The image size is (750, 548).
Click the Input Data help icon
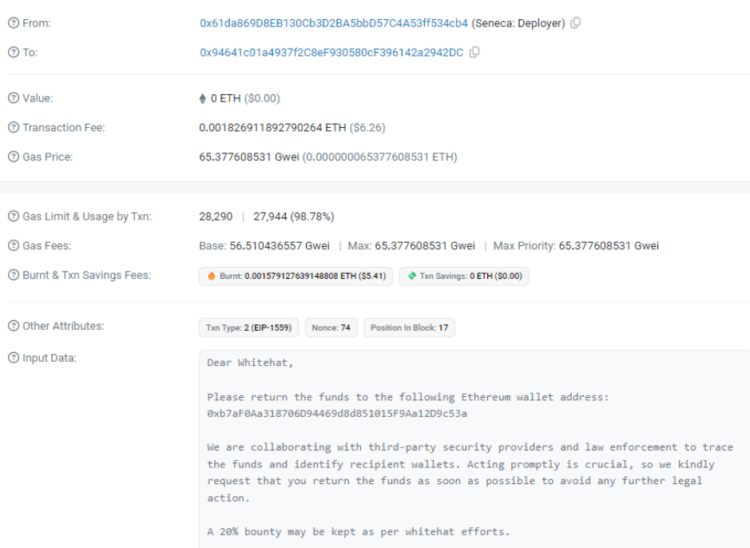pyautogui.click(x=13, y=358)
